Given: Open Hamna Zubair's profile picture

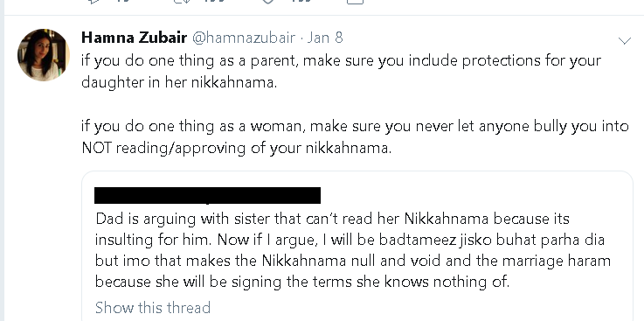Looking at the screenshot, I should click(43, 54).
